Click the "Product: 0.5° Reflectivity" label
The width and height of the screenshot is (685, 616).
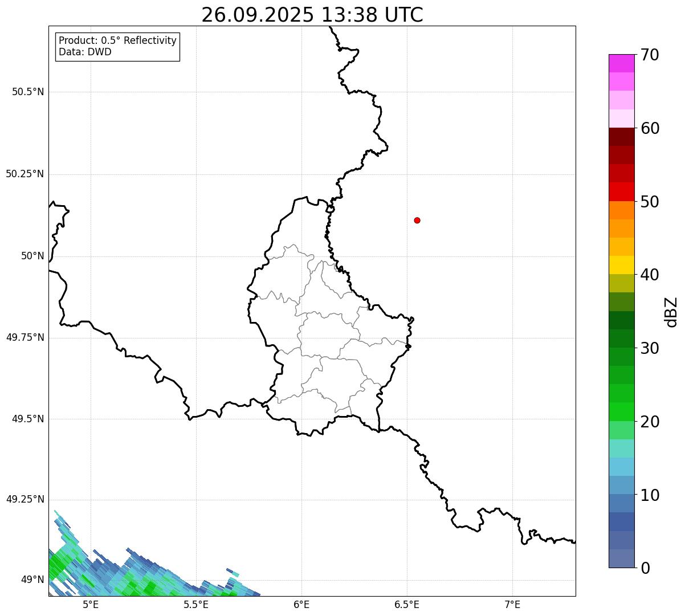pyautogui.click(x=118, y=41)
